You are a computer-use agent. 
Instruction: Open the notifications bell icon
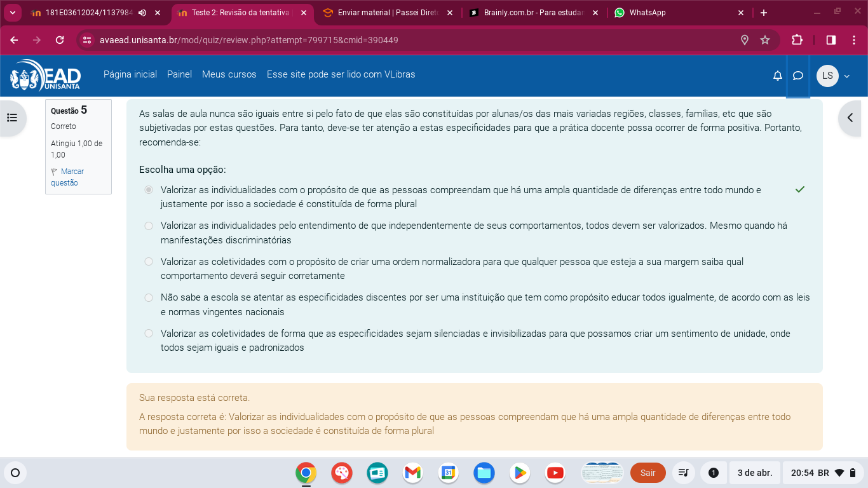(777, 76)
